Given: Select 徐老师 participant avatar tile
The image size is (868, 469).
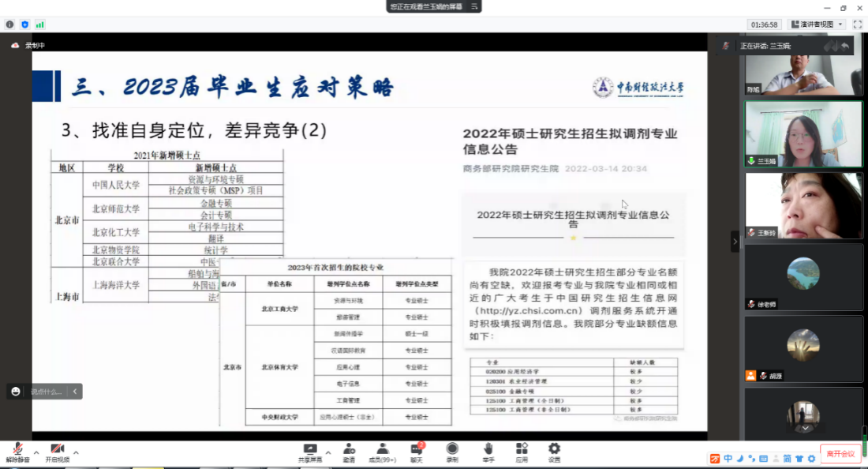Looking at the screenshot, I should click(x=803, y=277).
